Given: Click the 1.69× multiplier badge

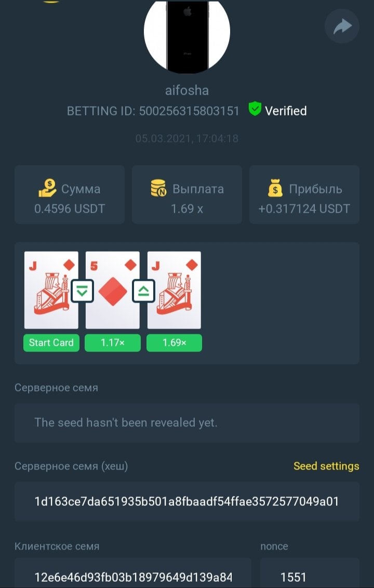Looking at the screenshot, I should click(174, 343).
